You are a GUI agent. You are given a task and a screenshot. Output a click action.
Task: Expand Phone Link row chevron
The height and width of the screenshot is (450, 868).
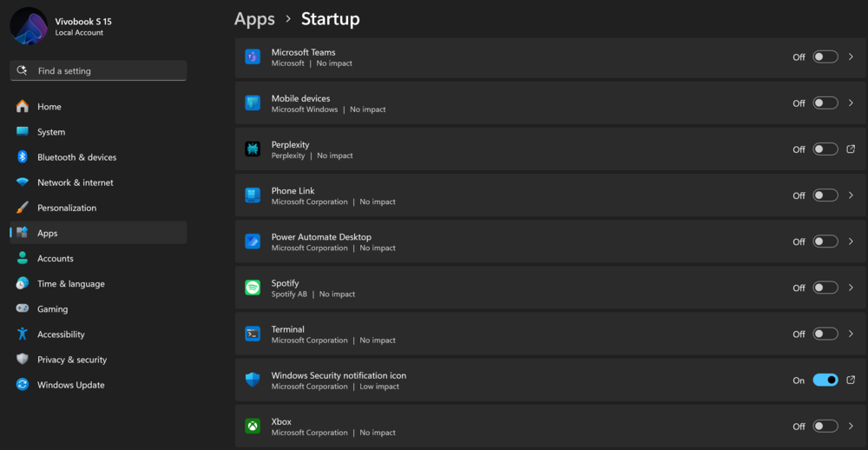point(852,195)
